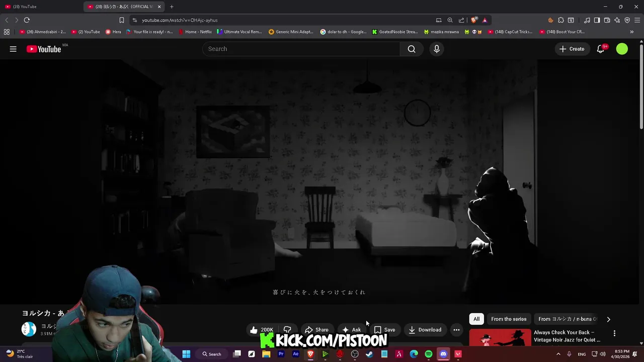
Task: Click the Windows taskbar Search box
Action: pyautogui.click(x=212, y=354)
